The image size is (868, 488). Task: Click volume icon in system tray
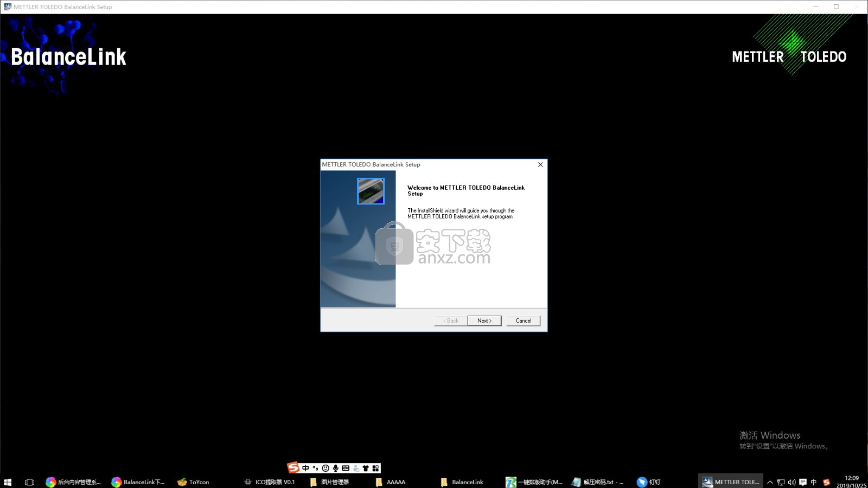coord(792,482)
